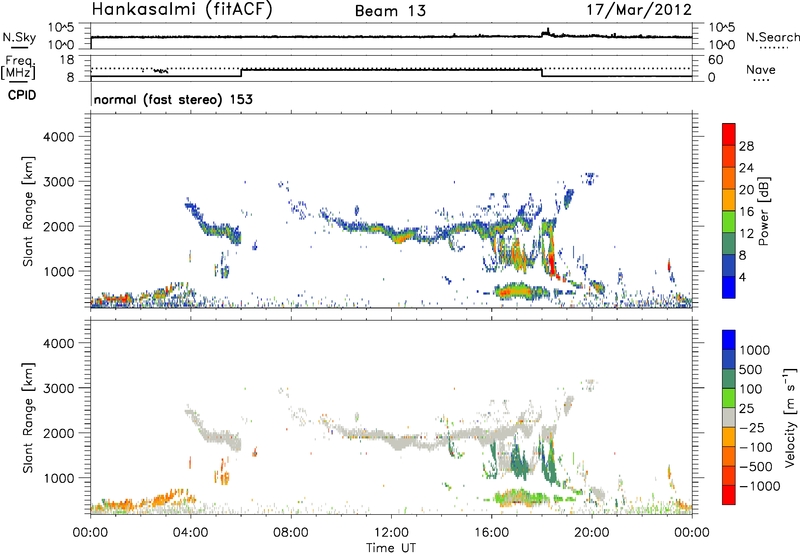Image resolution: width=800 pixels, height=554 pixels.
Task: Select the "20:00" time axis label
Action: coord(592,533)
